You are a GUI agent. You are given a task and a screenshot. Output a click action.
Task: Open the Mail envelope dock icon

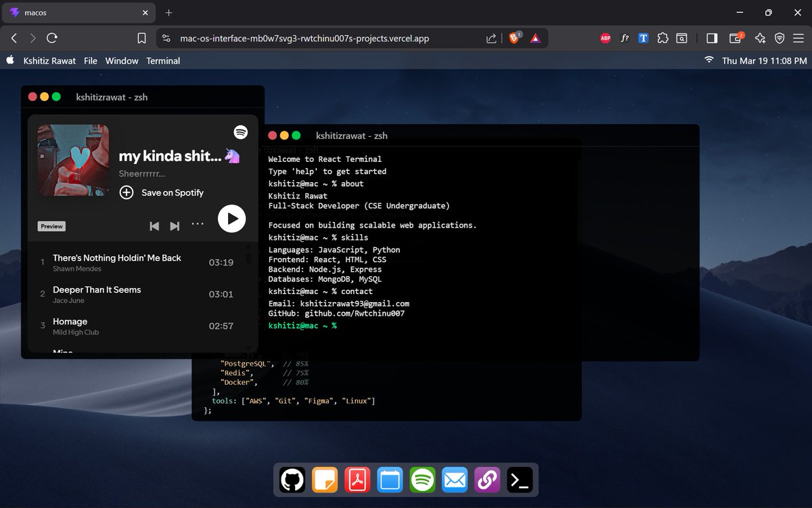455,480
